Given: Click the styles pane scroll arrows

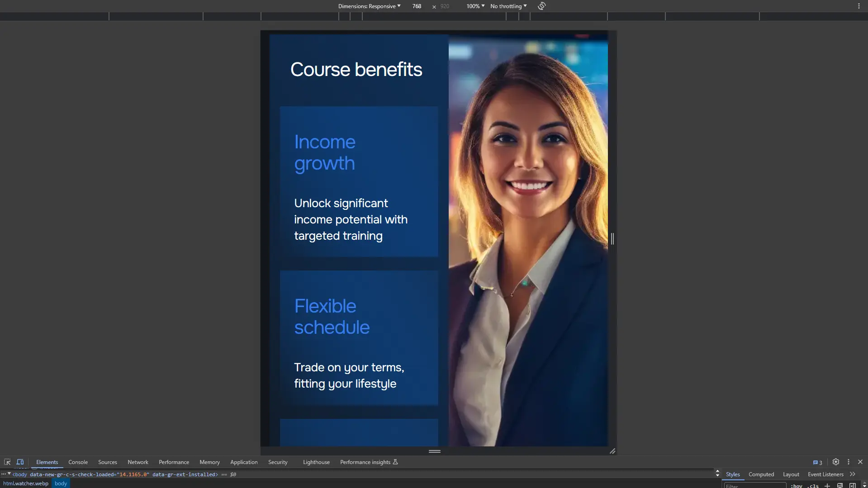Looking at the screenshot, I should tap(864, 485).
